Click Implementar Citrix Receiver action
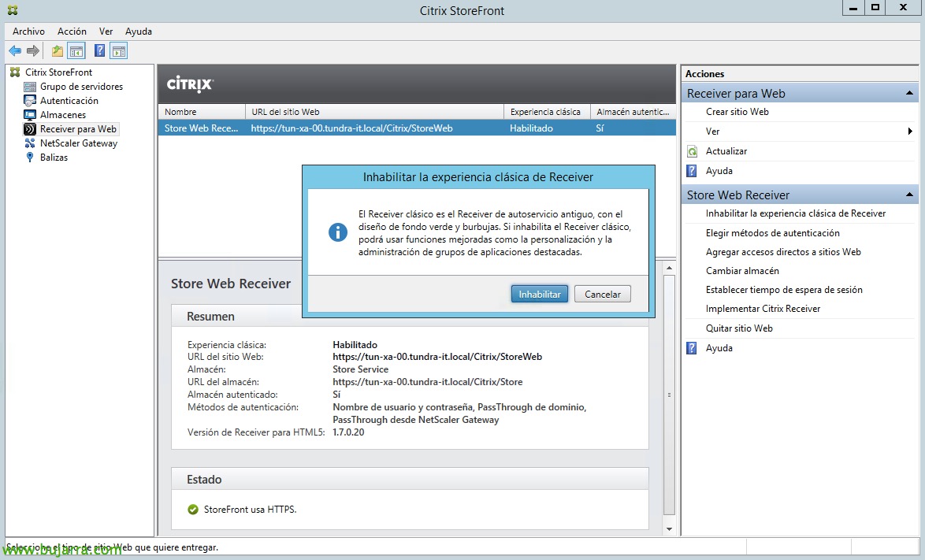Screen dimensions: 925x560 (x=763, y=309)
